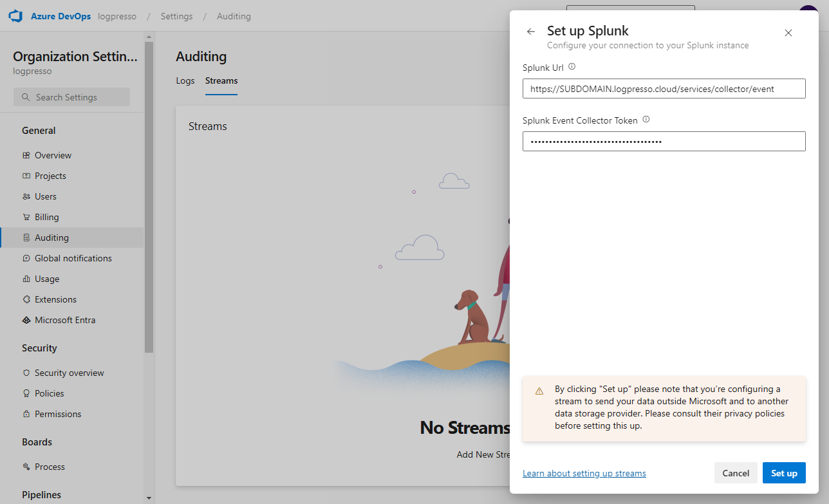Click the Search Settings input box
Screen dimensions: 829x504
point(71,97)
